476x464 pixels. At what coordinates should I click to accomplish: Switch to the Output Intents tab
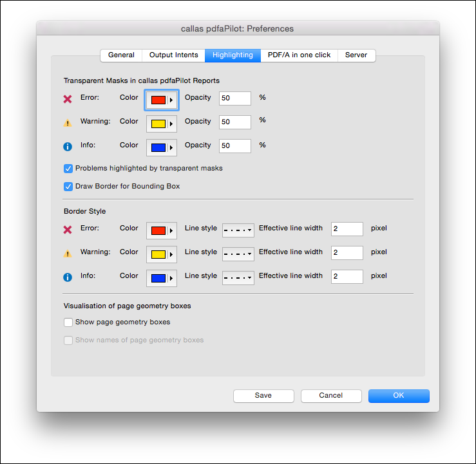tap(173, 55)
